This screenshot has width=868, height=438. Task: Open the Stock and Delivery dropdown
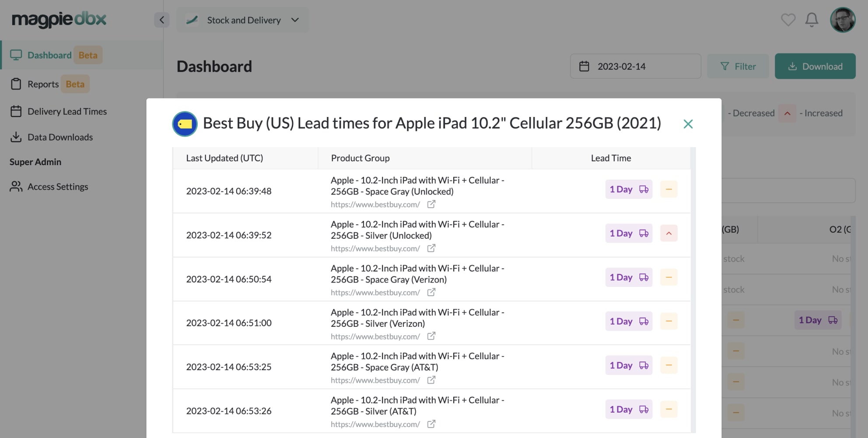click(x=243, y=20)
